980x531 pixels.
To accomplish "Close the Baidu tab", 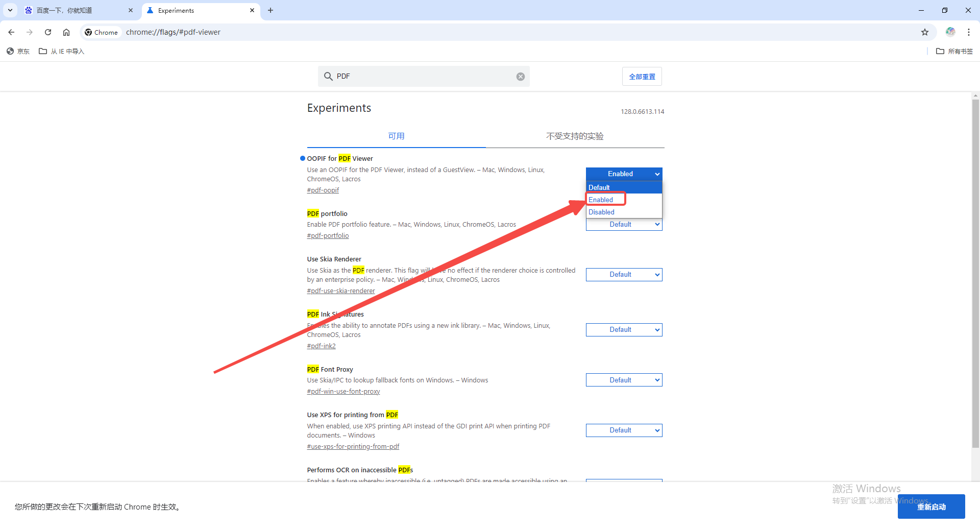I will pyautogui.click(x=131, y=10).
